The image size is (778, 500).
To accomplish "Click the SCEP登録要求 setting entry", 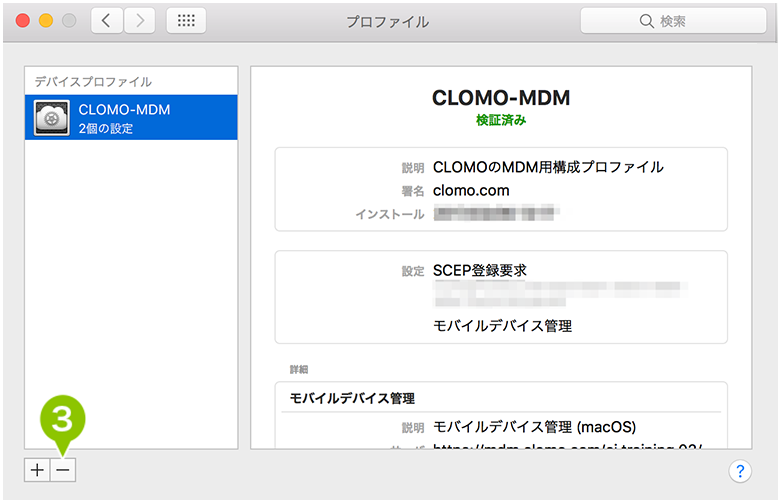I will 479,271.
